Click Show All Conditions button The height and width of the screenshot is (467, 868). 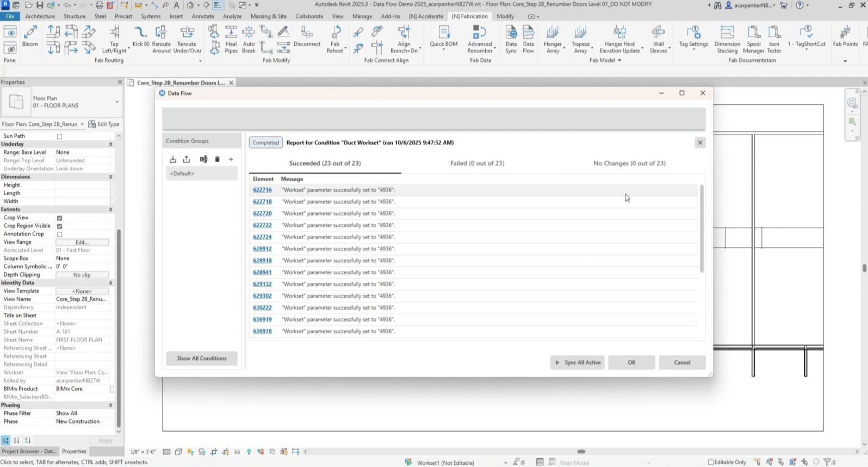point(202,358)
